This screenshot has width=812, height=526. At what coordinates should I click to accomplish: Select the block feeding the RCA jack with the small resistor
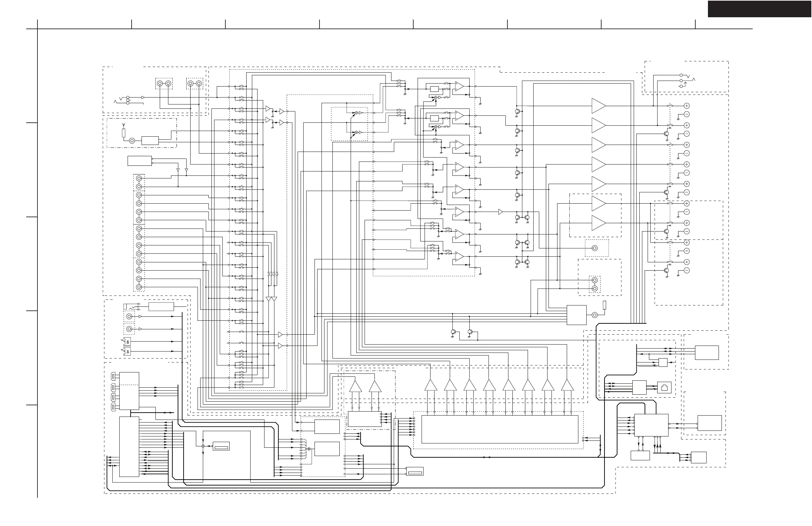pos(577,315)
